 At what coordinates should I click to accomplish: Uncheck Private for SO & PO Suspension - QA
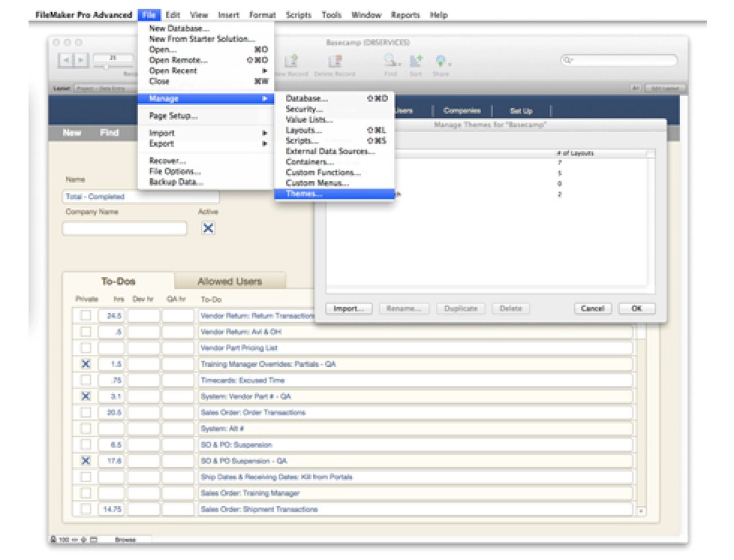(x=86, y=460)
